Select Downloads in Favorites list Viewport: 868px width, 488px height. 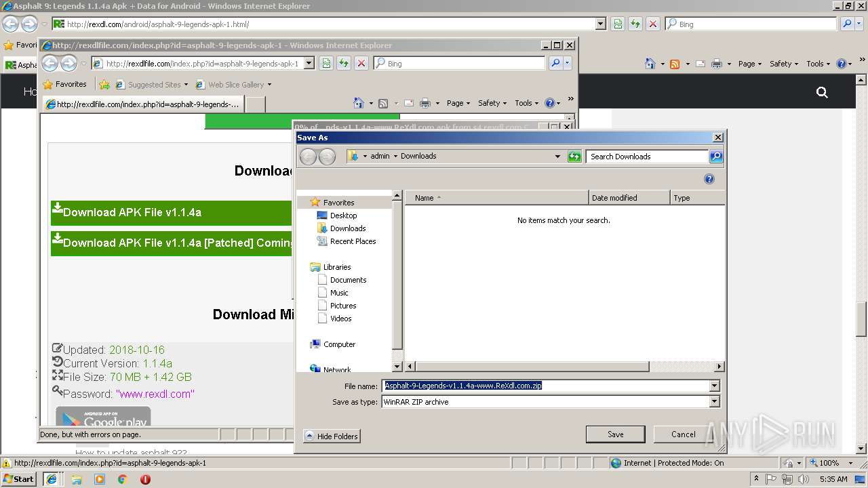click(x=348, y=228)
